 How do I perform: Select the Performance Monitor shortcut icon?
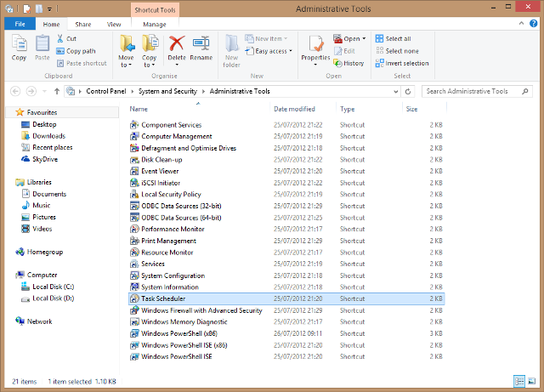134,229
